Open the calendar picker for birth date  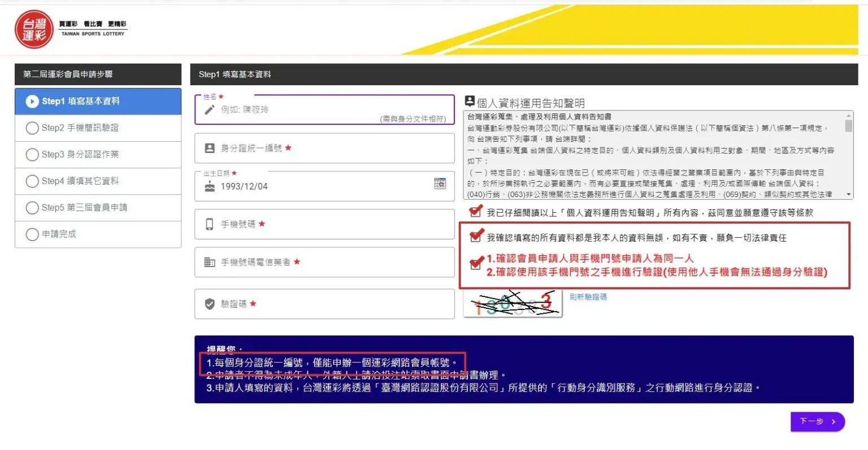pyautogui.click(x=440, y=184)
